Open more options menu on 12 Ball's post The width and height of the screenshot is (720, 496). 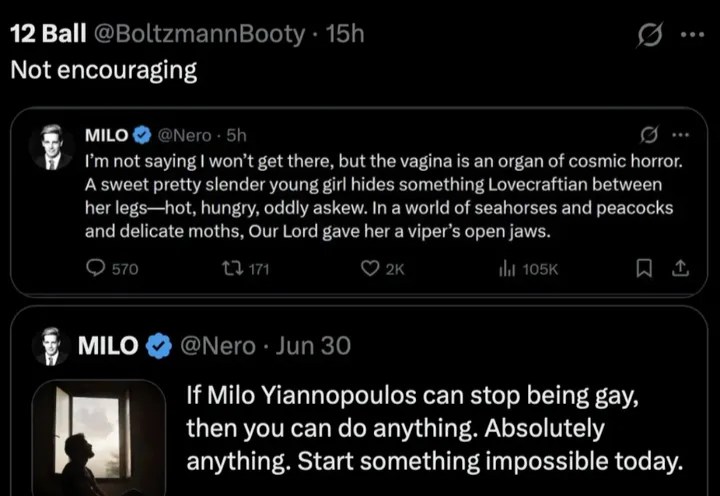click(x=693, y=34)
